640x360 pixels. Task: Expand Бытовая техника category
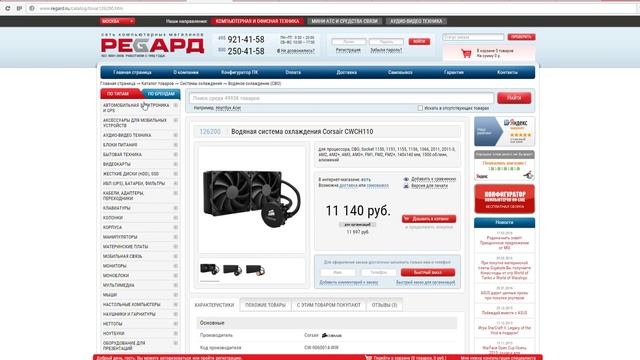tap(176, 155)
